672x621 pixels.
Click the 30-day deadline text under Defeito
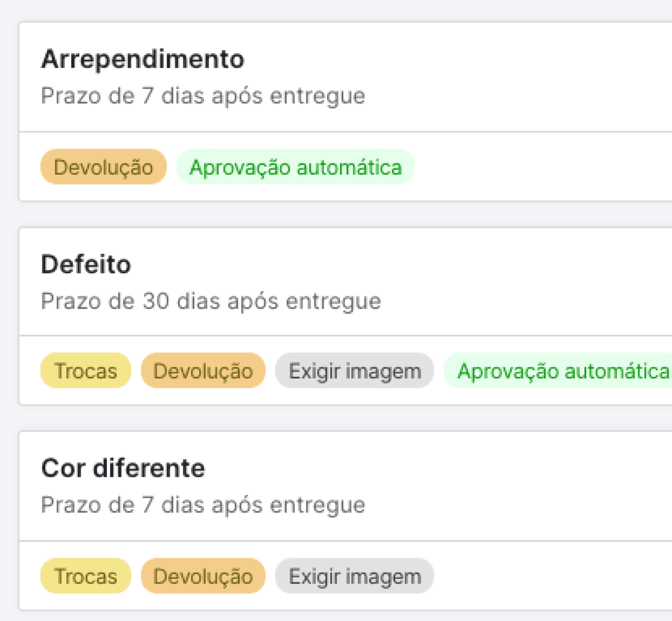pyautogui.click(x=211, y=302)
